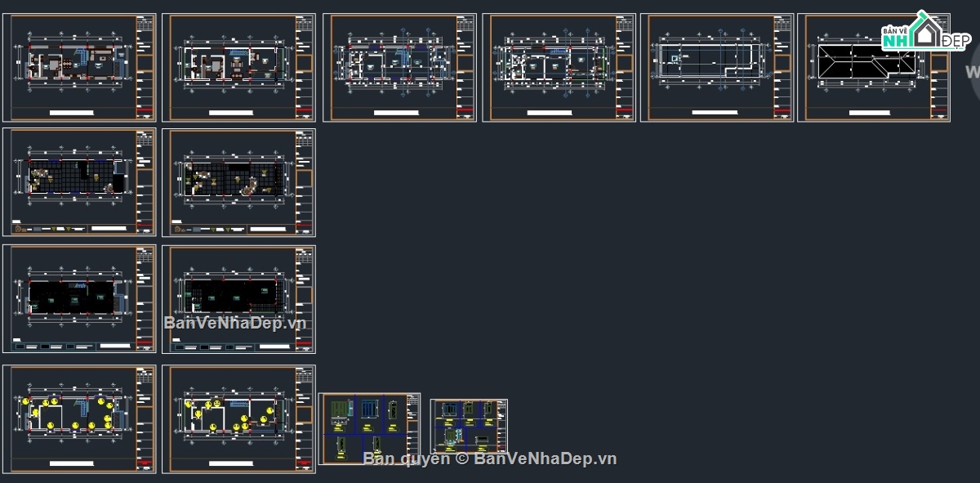980x483 pixels.
Task: Select the larger small detail sheet with green elevations
Action: 370,428
